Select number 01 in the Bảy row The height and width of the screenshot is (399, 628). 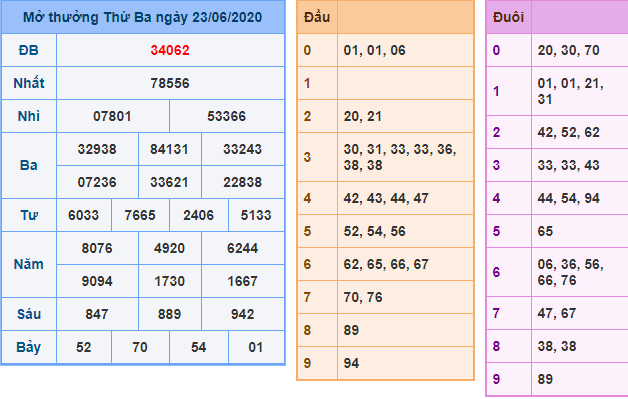point(256,347)
